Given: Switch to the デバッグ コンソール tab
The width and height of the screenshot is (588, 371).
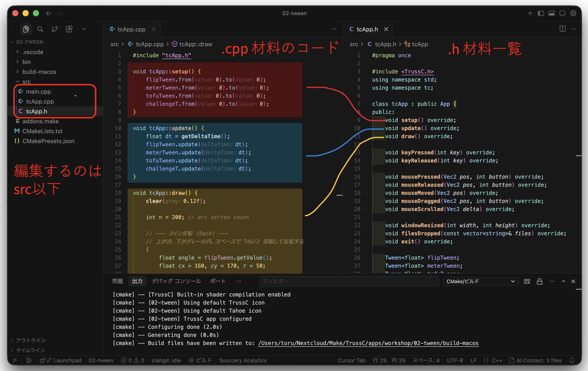Looking at the screenshot, I should [x=176, y=281].
